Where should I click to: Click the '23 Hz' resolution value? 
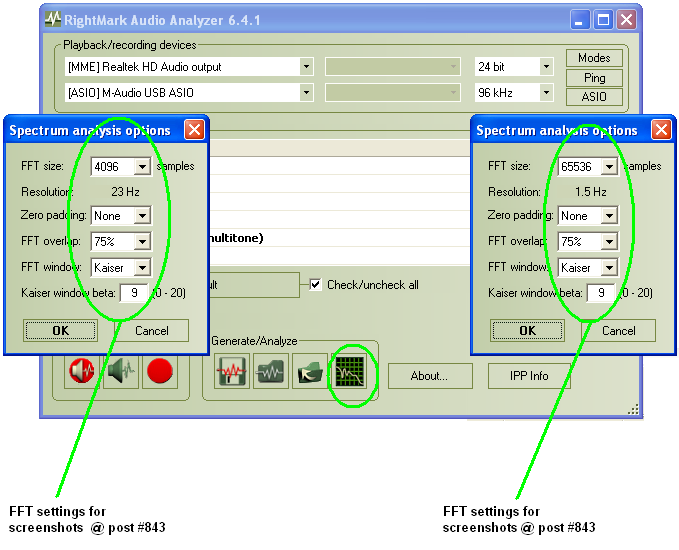point(125,192)
